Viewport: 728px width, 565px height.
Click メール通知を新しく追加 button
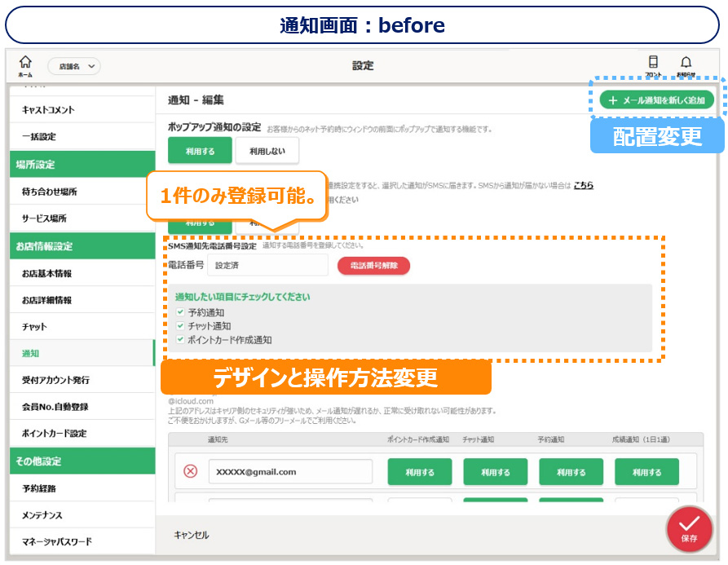click(657, 100)
